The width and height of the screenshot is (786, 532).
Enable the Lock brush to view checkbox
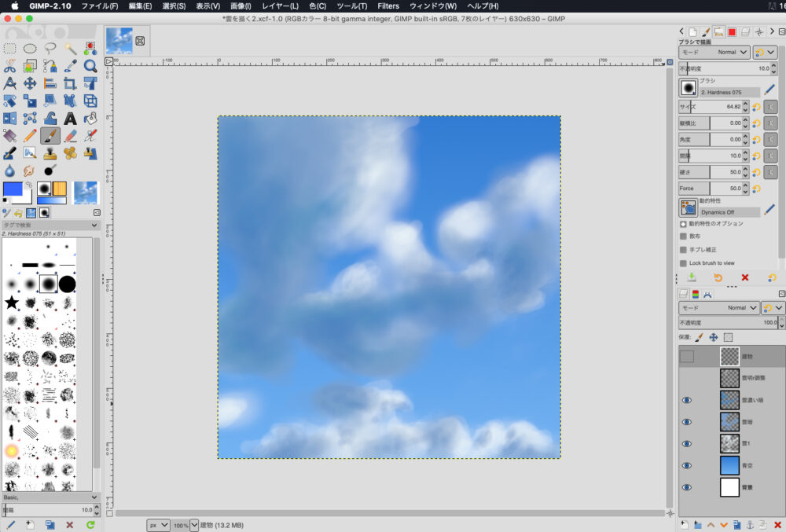pyautogui.click(x=683, y=263)
